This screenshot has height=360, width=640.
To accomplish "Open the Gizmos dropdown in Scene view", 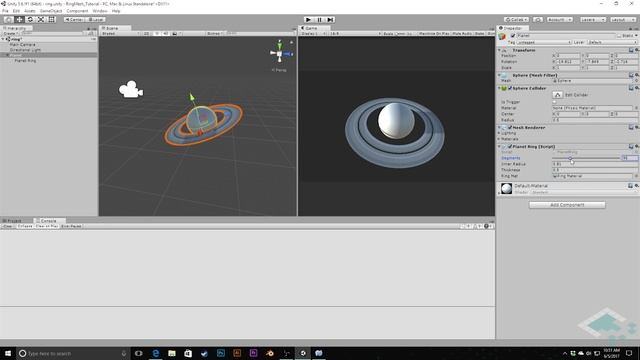I will tap(214, 33).
